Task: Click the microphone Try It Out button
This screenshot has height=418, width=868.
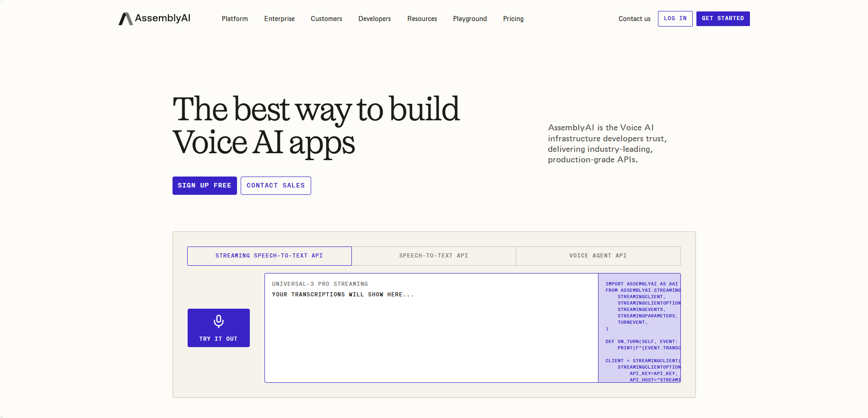Action: [219, 328]
